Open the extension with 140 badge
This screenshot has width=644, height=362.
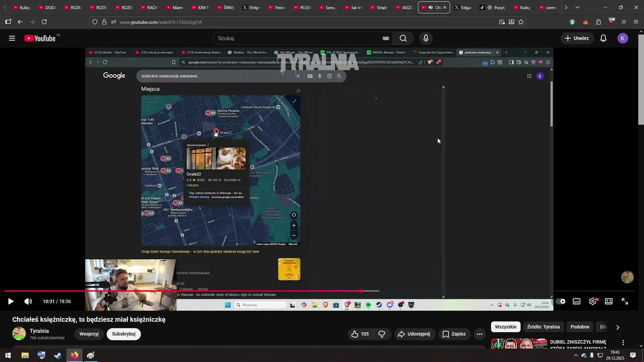click(611, 22)
